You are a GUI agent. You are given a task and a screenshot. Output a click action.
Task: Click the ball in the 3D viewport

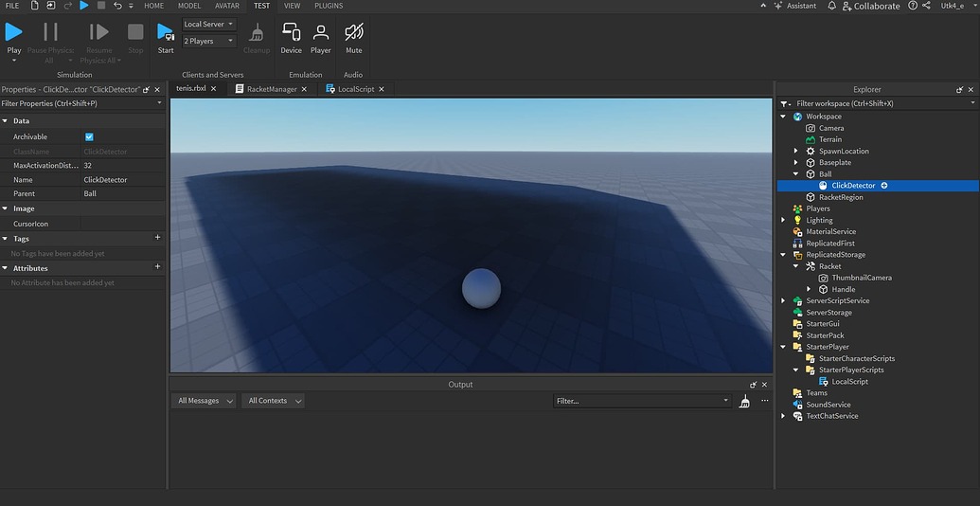click(x=481, y=288)
